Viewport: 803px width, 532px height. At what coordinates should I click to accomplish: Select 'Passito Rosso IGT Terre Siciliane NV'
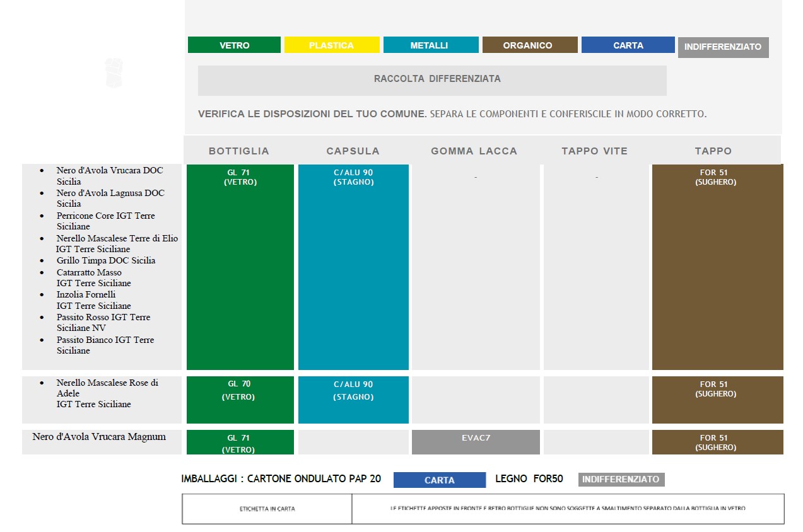(x=103, y=323)
